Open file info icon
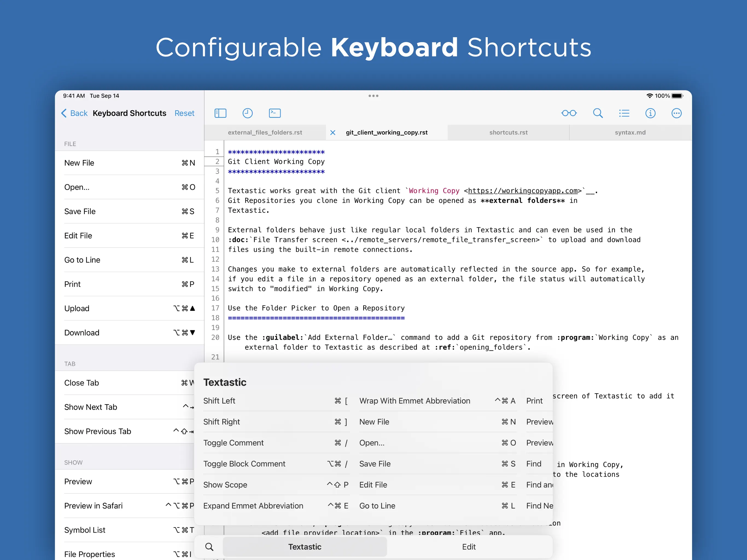Screen dimensions: 747x560 650,113
